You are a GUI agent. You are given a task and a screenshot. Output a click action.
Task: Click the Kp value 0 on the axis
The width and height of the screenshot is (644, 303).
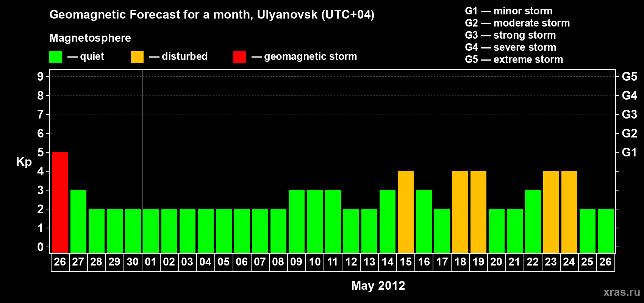pyautogui.click(x=41, y=247)
